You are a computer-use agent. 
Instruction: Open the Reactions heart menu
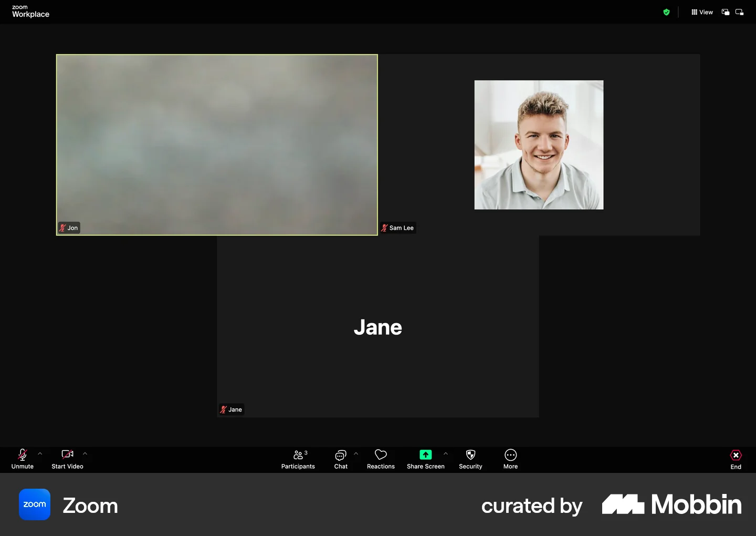(x=381, y=459)
